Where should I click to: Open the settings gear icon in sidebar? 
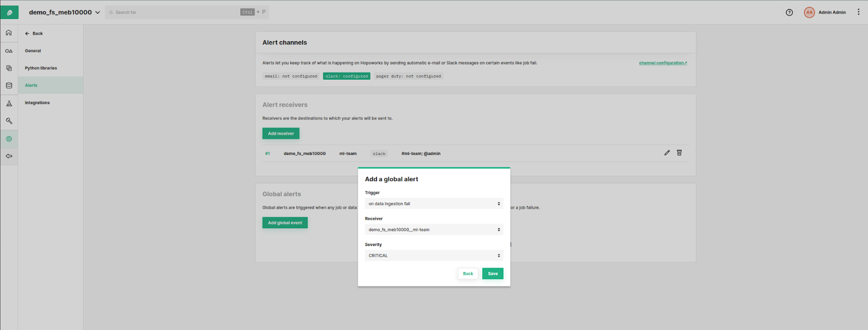pos(9,139)
